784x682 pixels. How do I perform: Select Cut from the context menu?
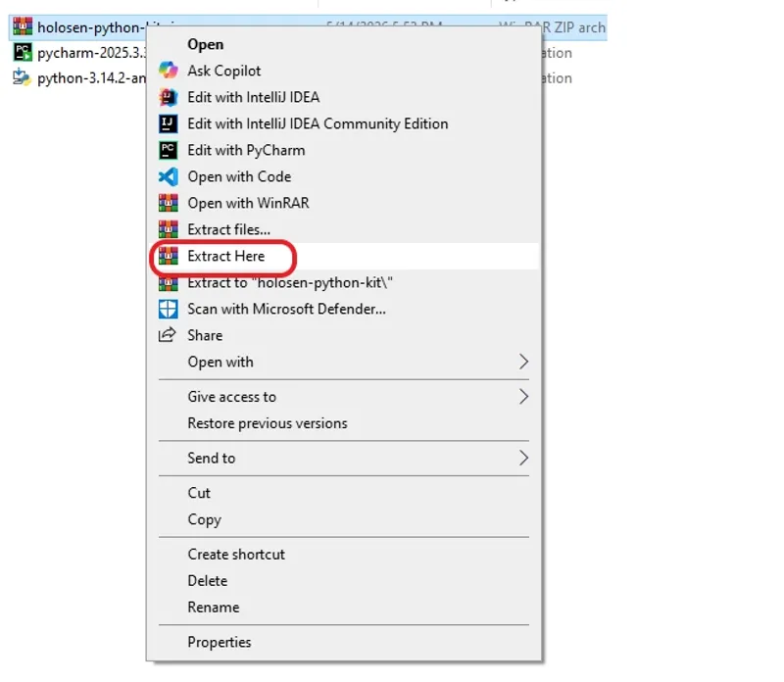click(x=344, y=493)
